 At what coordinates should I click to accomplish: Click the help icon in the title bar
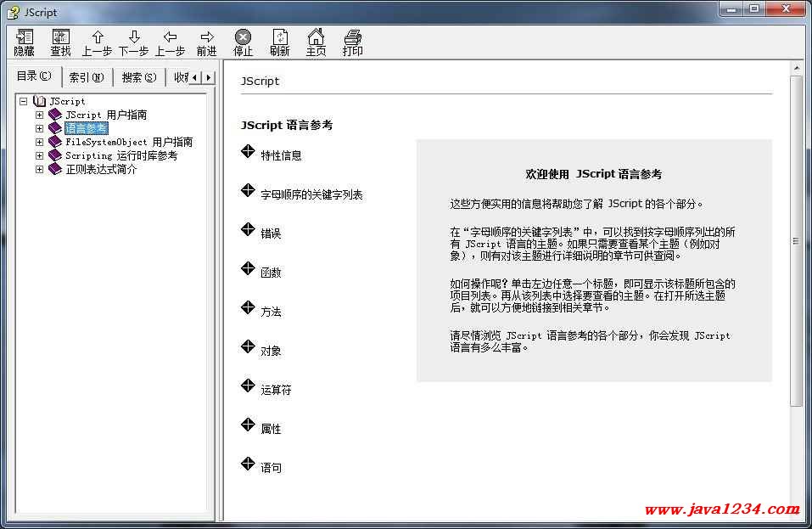click(13, 12)
